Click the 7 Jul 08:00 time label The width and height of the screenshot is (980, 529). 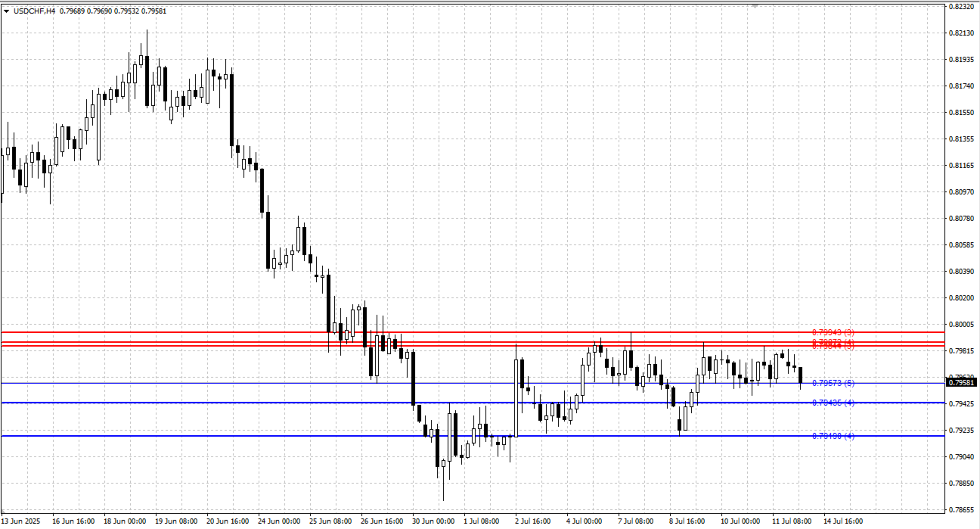pyautogui.click(x=637, y=521)
